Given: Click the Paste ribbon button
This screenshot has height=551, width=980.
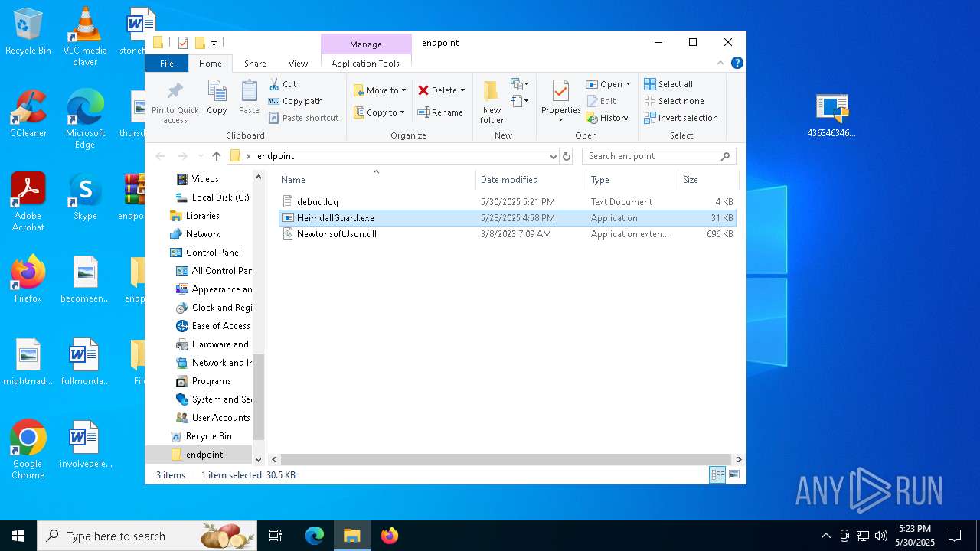Looking at the screenshot, I should [x=249, y=97].
